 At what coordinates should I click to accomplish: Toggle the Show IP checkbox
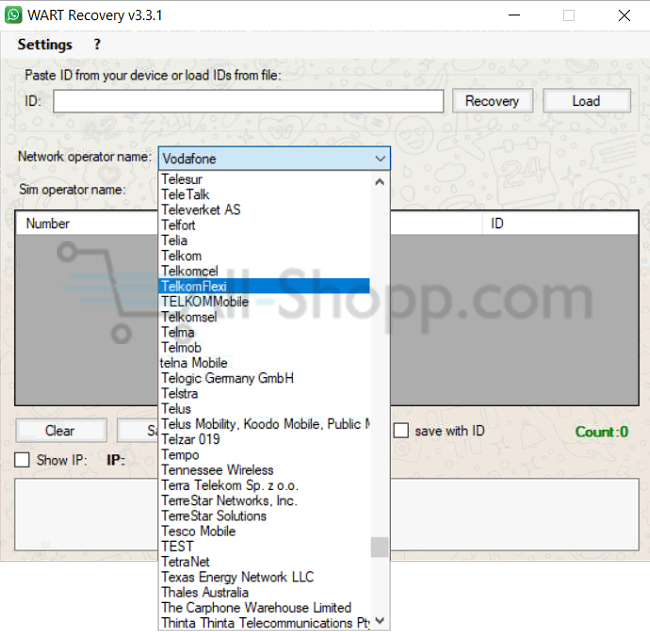pos(22,460)
